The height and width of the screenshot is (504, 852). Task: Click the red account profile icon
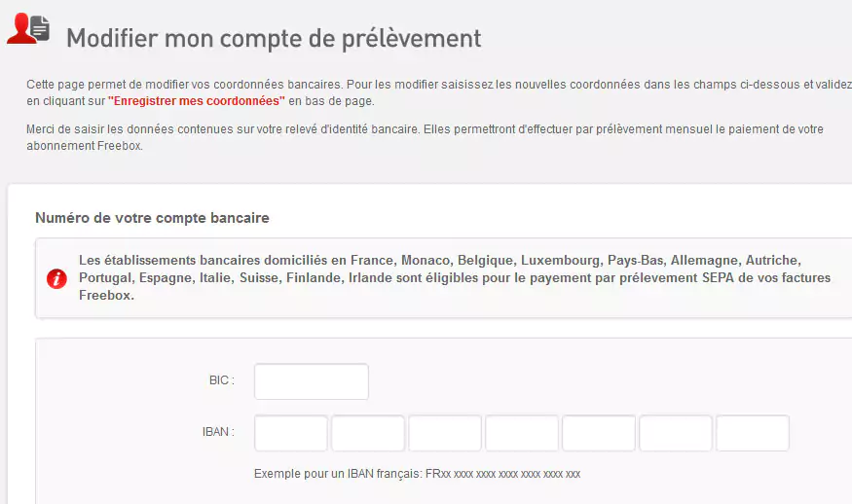click(27, 28)
